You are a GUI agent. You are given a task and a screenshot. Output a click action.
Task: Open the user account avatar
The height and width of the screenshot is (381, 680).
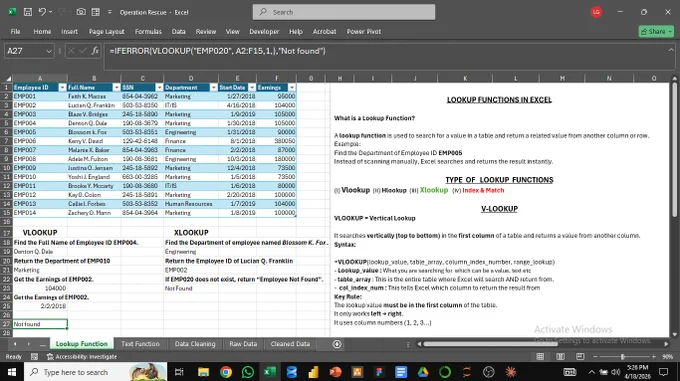pyautogui.click(x=596, y=12)
